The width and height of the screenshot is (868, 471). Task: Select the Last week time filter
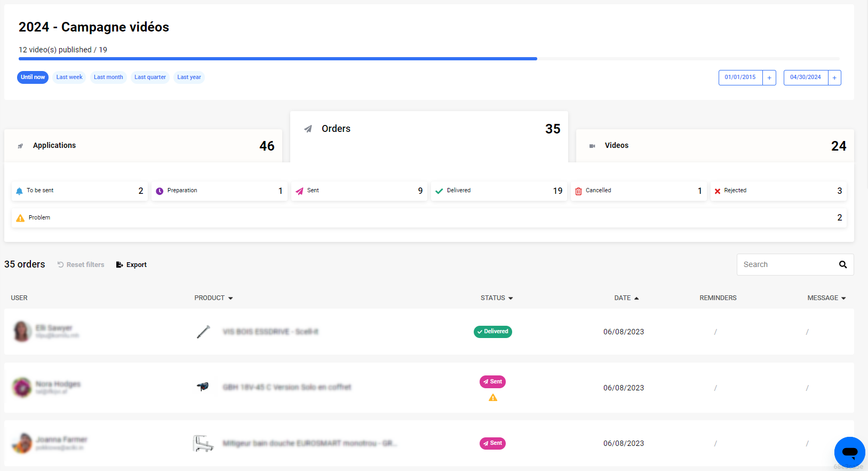pyautogui.click(x=69, y=77)
